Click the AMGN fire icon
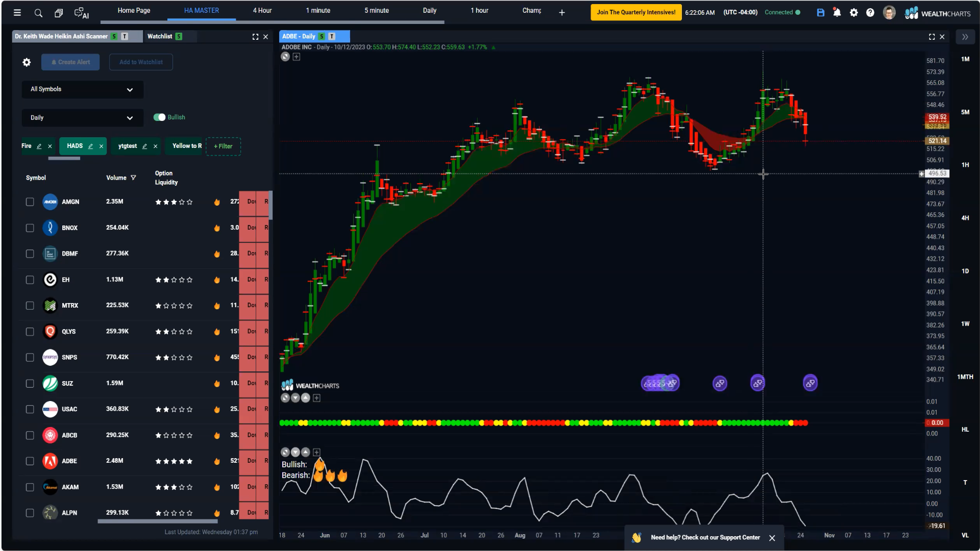 (217, 202)
